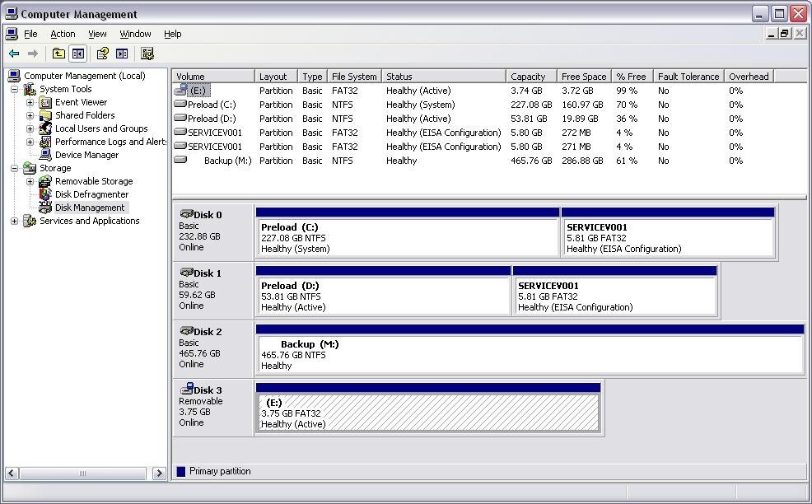Select the Disk 3 removable disk icon
The width and height of the screenshot is (812, 504).
coord(186,389)
